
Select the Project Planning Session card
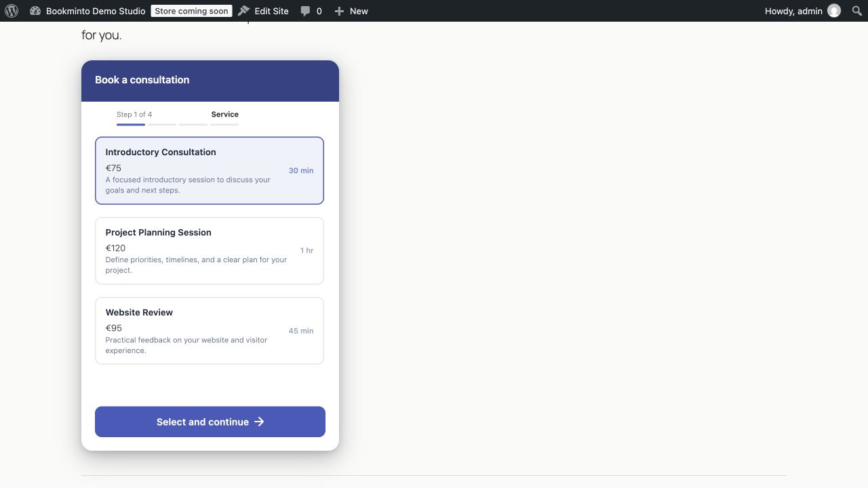tap(210, 251)
